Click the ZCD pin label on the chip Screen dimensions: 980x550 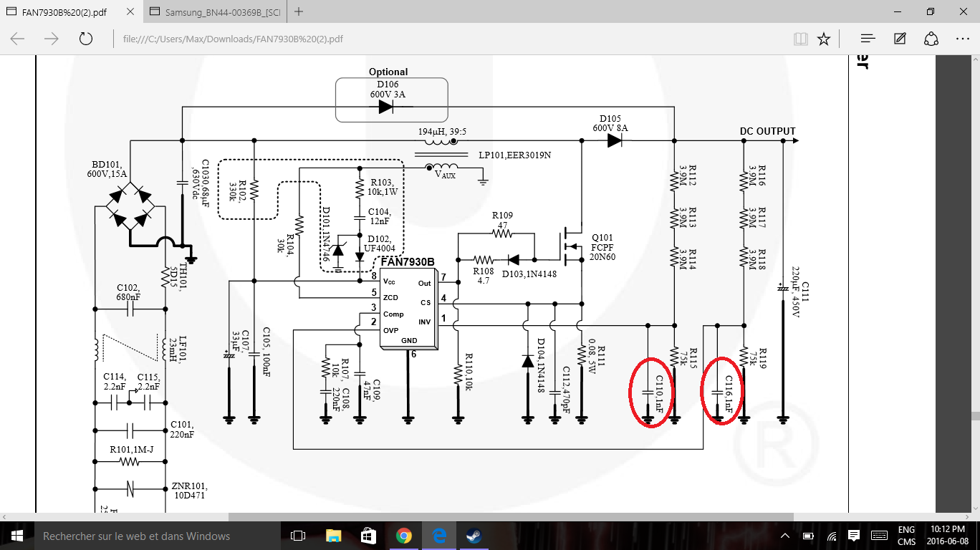[390, 297]
